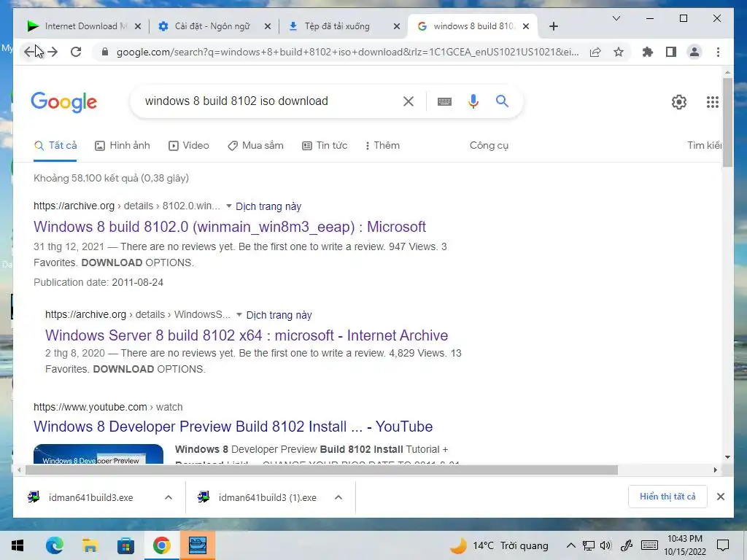Open the volume speaker tray icon
747x560 pixels.
coord(606,545)
